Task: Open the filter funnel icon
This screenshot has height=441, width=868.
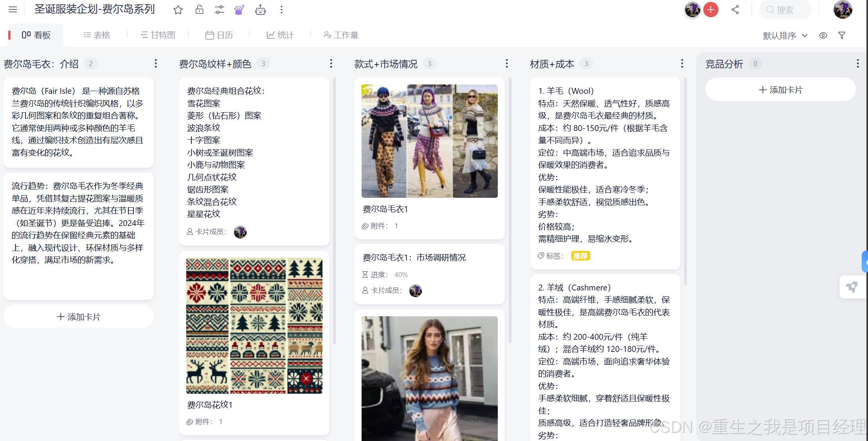Action: click(842, 36)
